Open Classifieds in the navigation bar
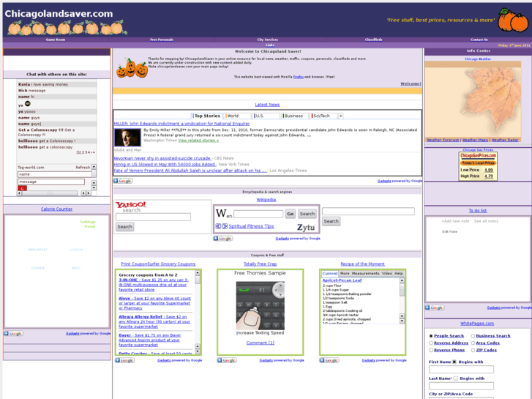The image size is (532, 399). tap(373, 40)
